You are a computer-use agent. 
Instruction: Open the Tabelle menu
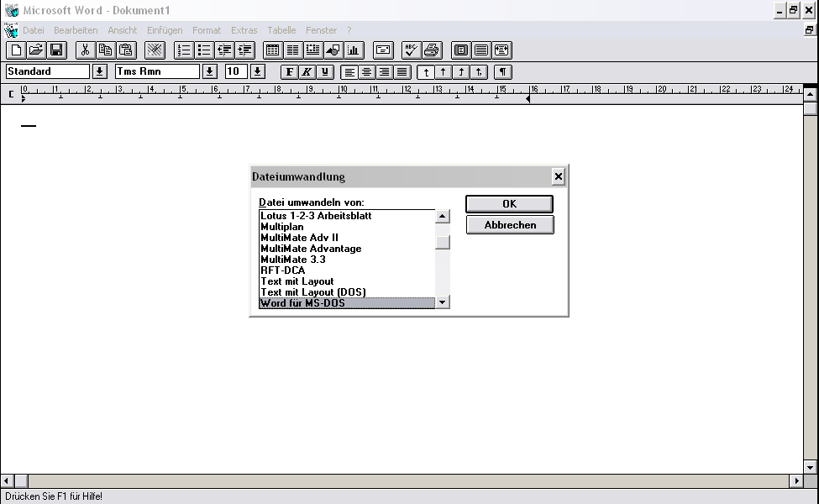(281, 30)
